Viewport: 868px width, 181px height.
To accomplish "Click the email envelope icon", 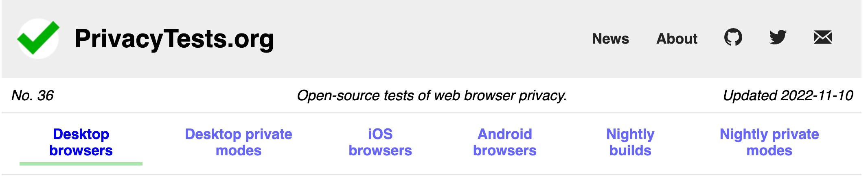I will [822, 38].
